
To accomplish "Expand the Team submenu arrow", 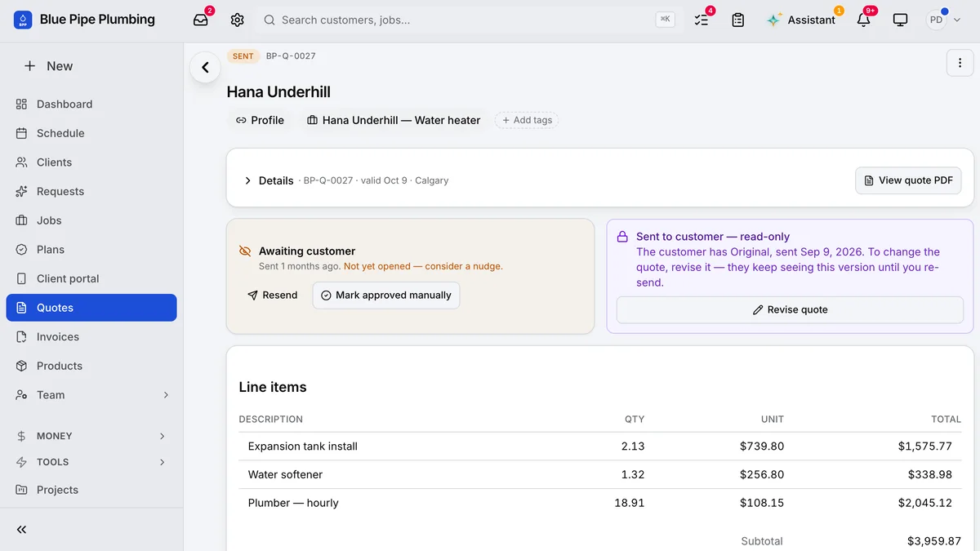I will (166, 395).
